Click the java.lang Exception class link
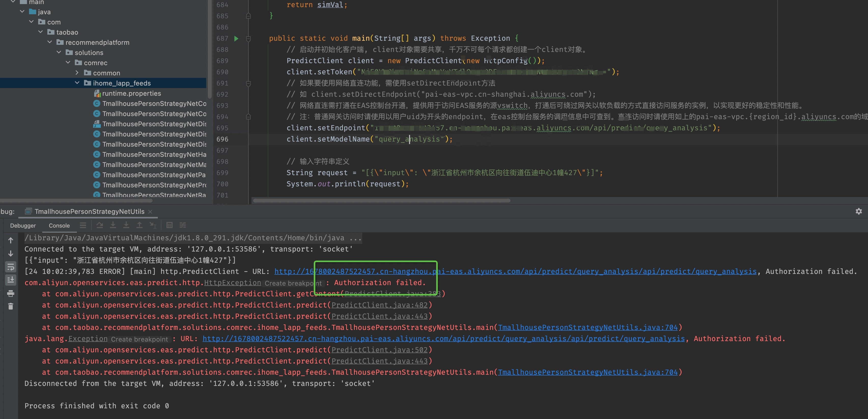 tap(88, 339)
